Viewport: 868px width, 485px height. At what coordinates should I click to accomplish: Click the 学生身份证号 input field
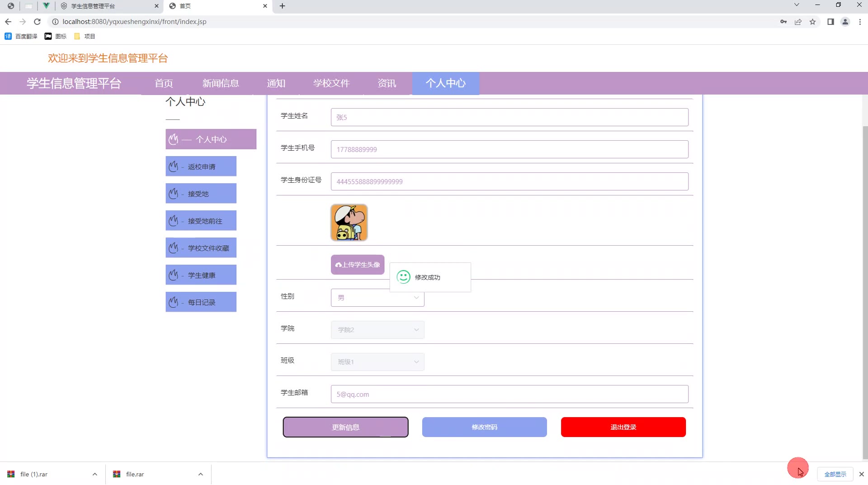[x=509, y=181]
